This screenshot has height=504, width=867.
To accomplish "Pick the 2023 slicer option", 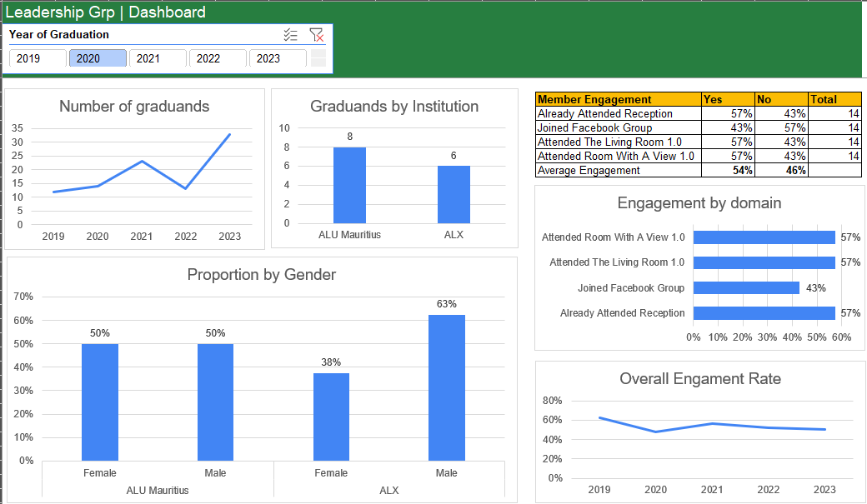I will pyautogui.click(x=278, y=58).
